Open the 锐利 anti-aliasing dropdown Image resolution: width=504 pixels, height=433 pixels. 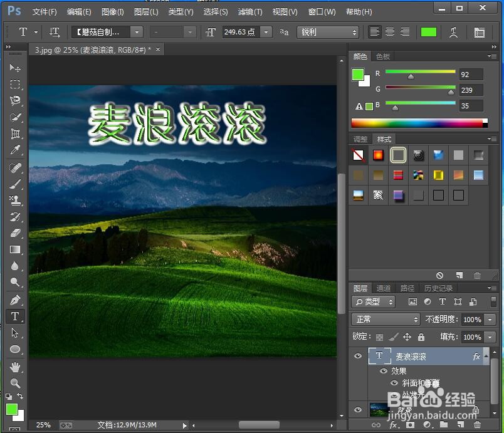[x=344, y=32]
